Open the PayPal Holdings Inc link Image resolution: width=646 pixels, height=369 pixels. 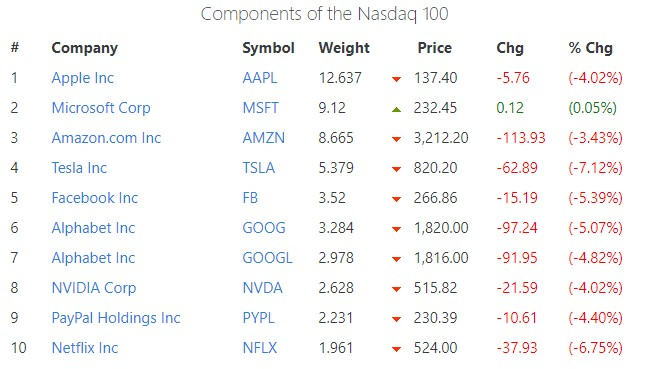tap(116, 318)
